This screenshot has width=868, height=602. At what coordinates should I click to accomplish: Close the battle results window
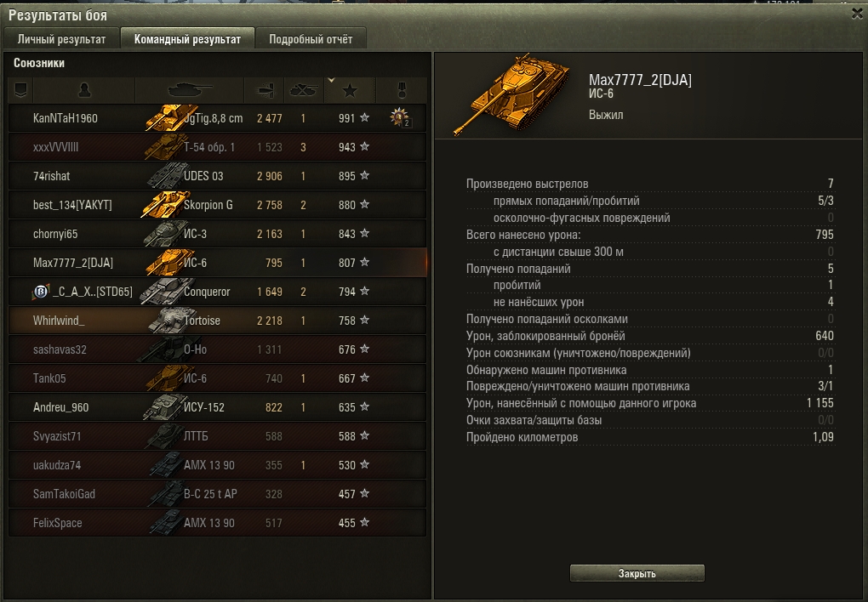(857, 14)
